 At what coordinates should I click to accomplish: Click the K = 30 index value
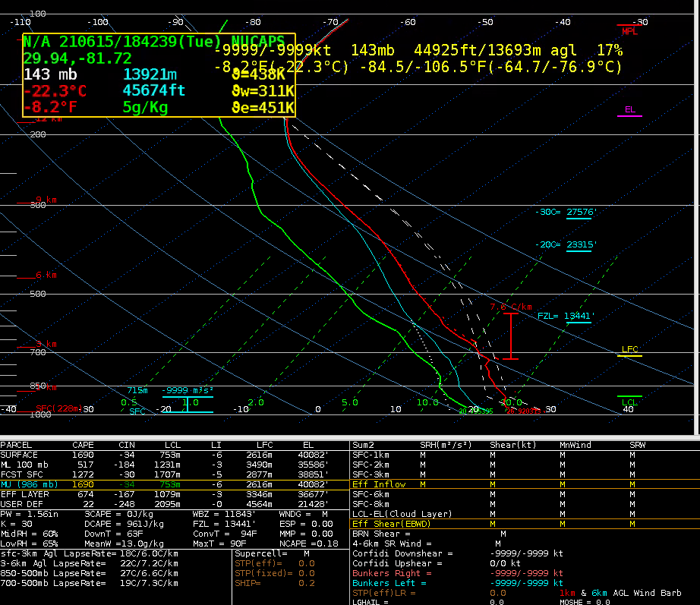point(17,525)
